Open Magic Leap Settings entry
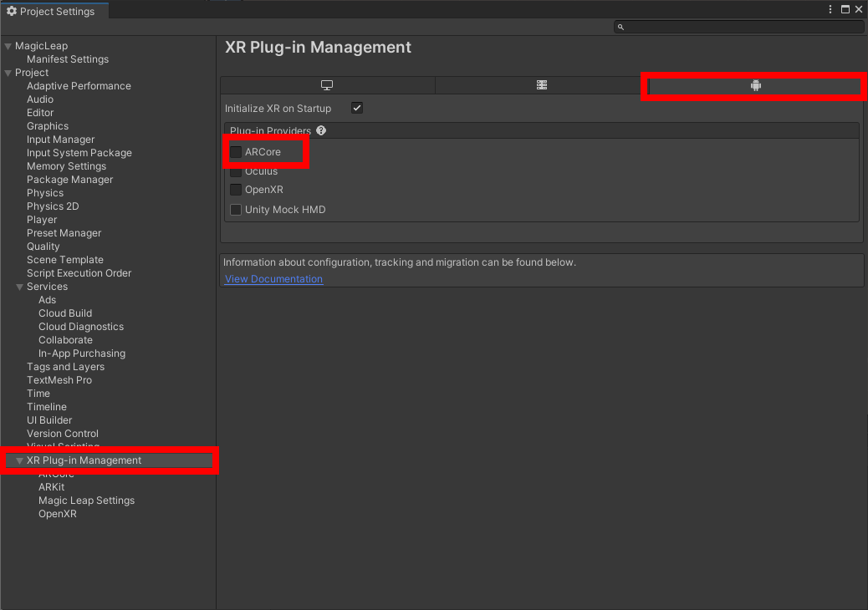 (x=86, y=501)
